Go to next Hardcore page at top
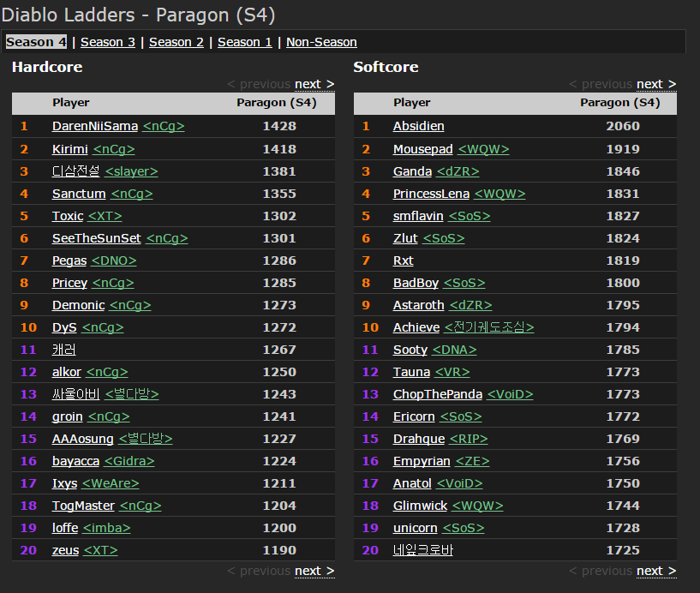The height and width of the screenshot is (593, 700). 314,84
